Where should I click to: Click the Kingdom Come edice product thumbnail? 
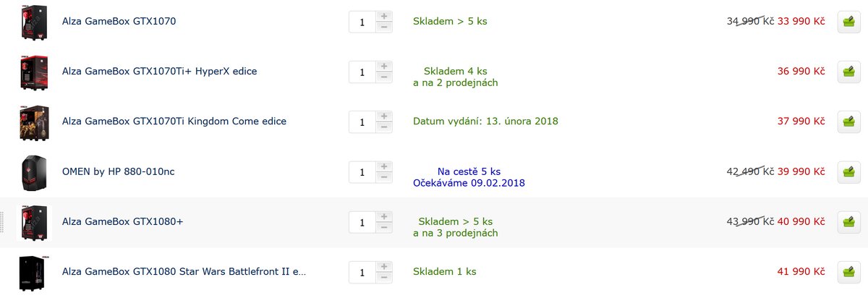[34, 121]
